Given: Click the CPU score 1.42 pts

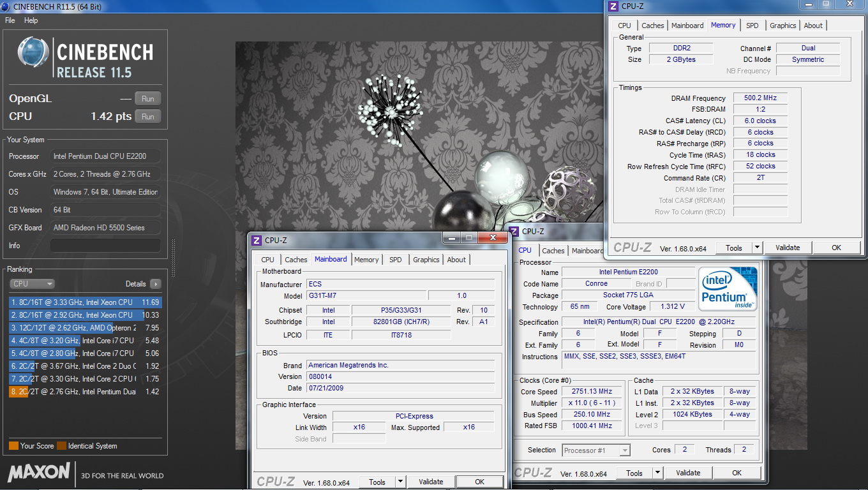Looking at the screenshot, I should pos(110,116).
